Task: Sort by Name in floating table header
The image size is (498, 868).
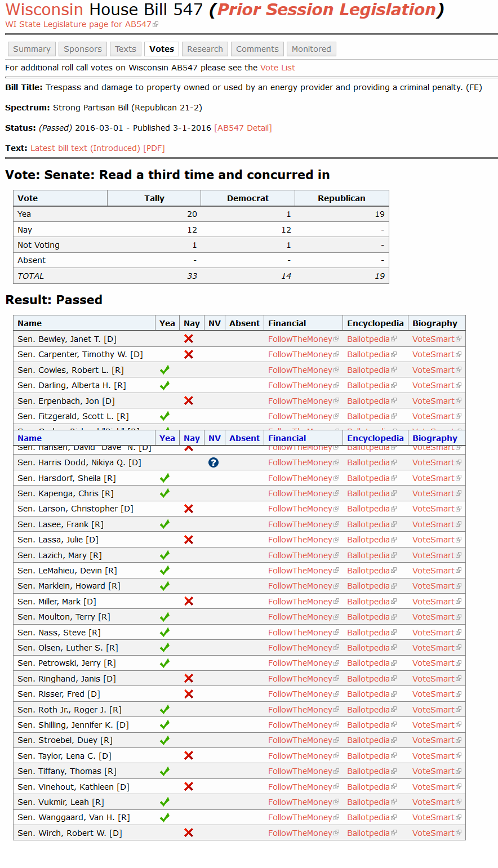Action: pos(30,438)
